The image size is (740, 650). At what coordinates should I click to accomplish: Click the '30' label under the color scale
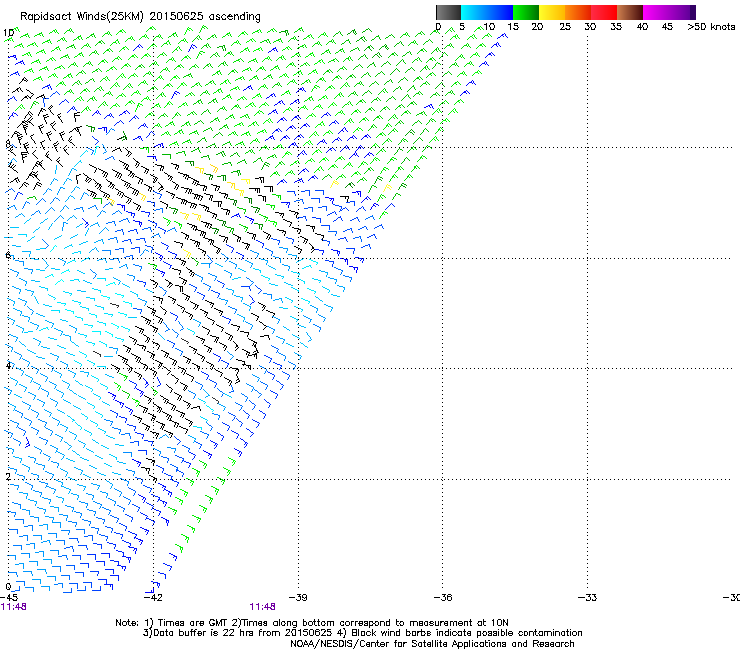tap(590, 27)
